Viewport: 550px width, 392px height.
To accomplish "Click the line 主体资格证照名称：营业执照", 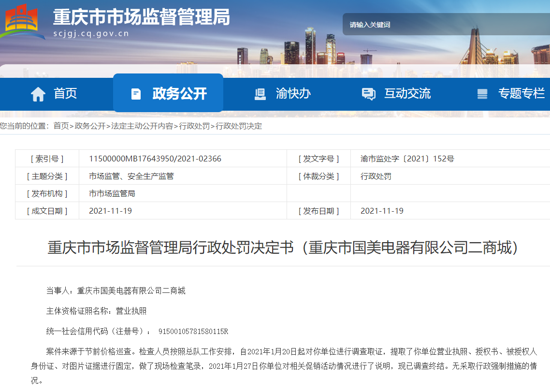I will 97,311.
